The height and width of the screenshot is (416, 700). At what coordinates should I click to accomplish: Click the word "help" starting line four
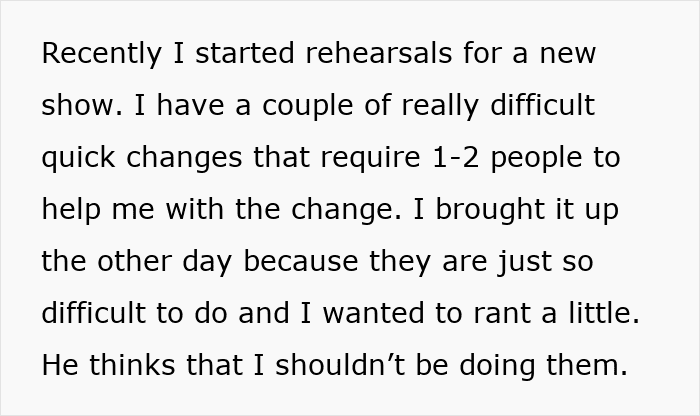point(72,210)
